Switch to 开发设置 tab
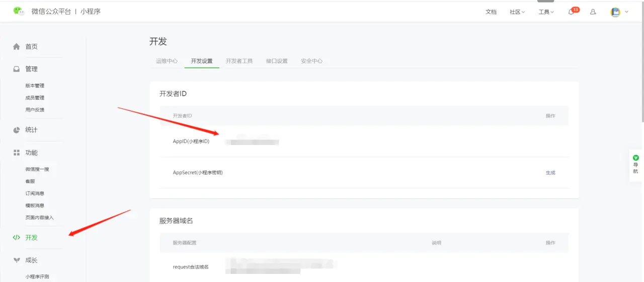Screen dimensions: 644x282 202,61
